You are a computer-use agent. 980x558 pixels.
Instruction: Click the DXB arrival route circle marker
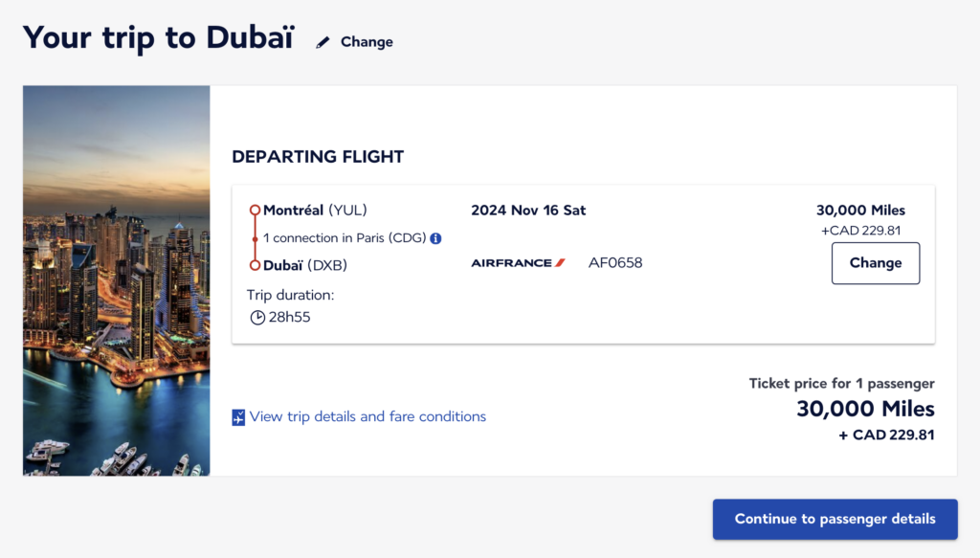256,265
